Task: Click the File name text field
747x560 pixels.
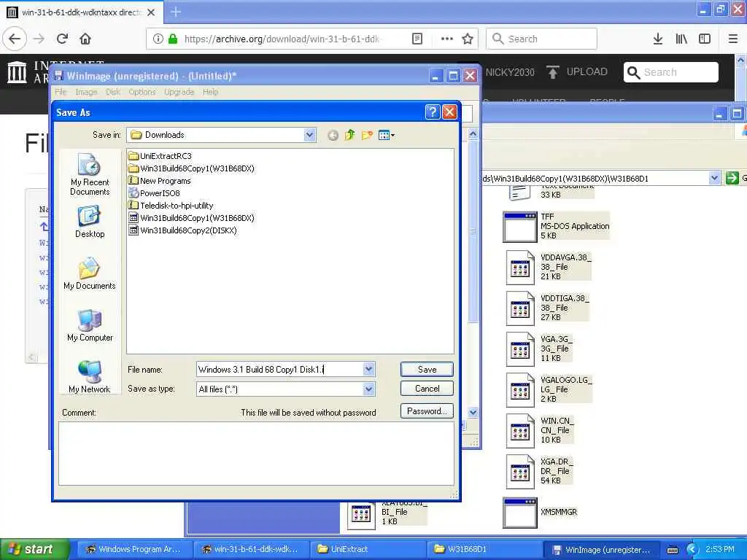Action: (280, 369)
